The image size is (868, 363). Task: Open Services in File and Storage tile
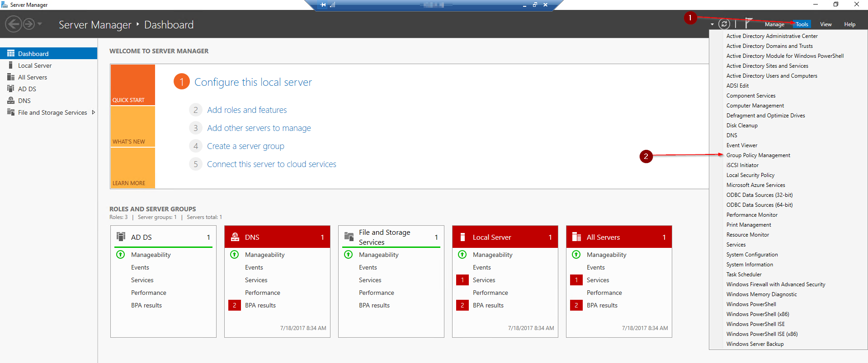[x=370, y=280]
